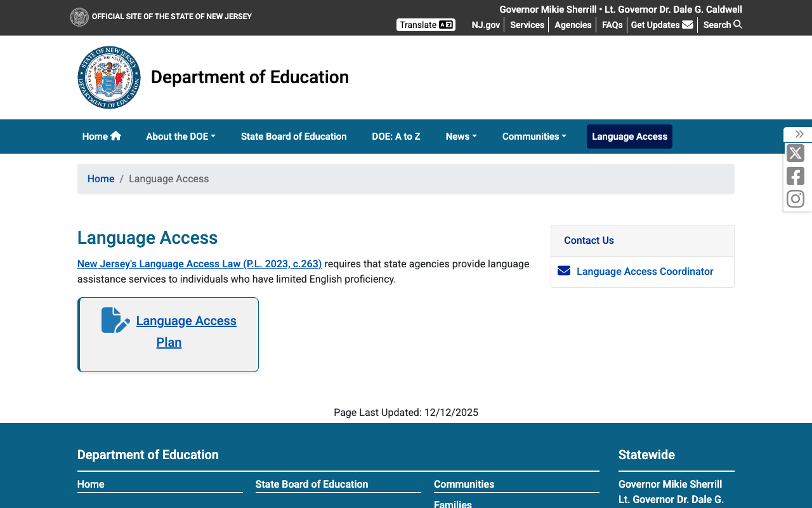
Task: Open footer State Board of Education link
Action: (311, 484)
